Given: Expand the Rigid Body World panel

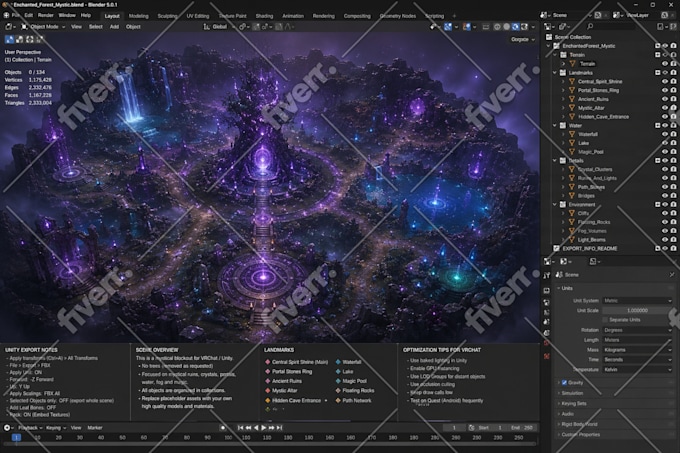Looking at the screenshot, I should [x=579, y=424].
